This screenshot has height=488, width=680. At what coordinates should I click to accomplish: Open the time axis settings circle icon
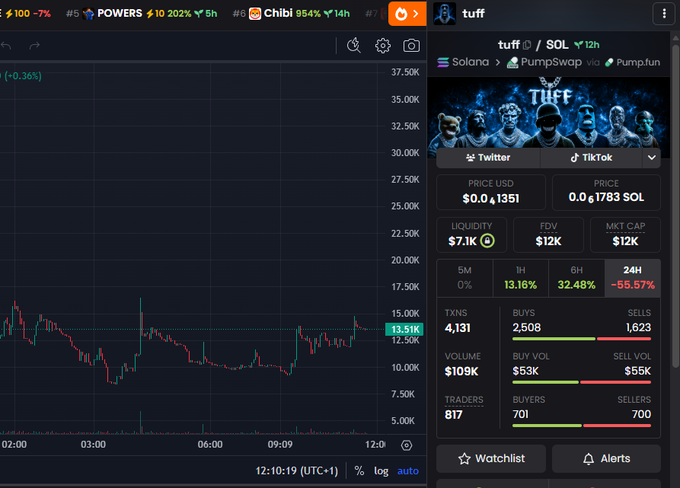point(406,445)
